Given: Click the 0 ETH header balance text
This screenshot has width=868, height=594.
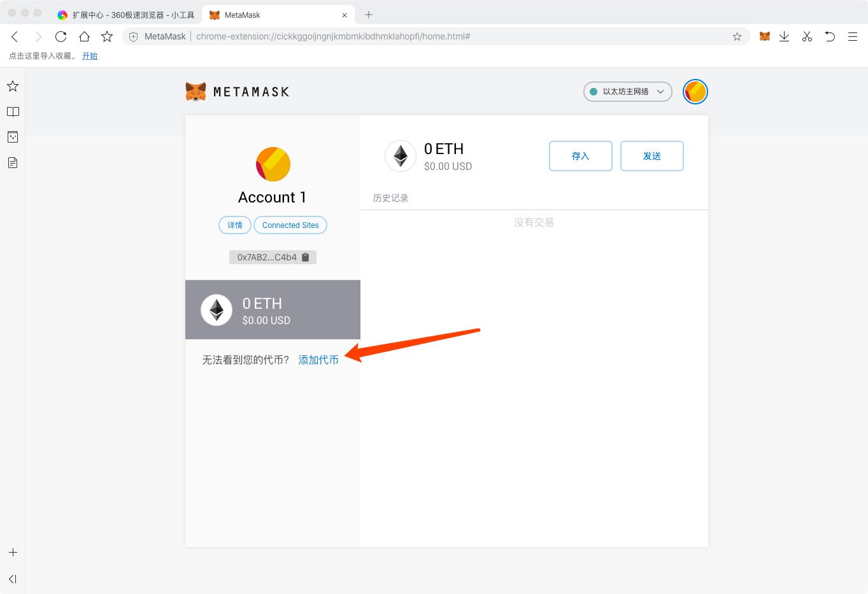Looking at the screenshot, I should click(x=444, y=149).
